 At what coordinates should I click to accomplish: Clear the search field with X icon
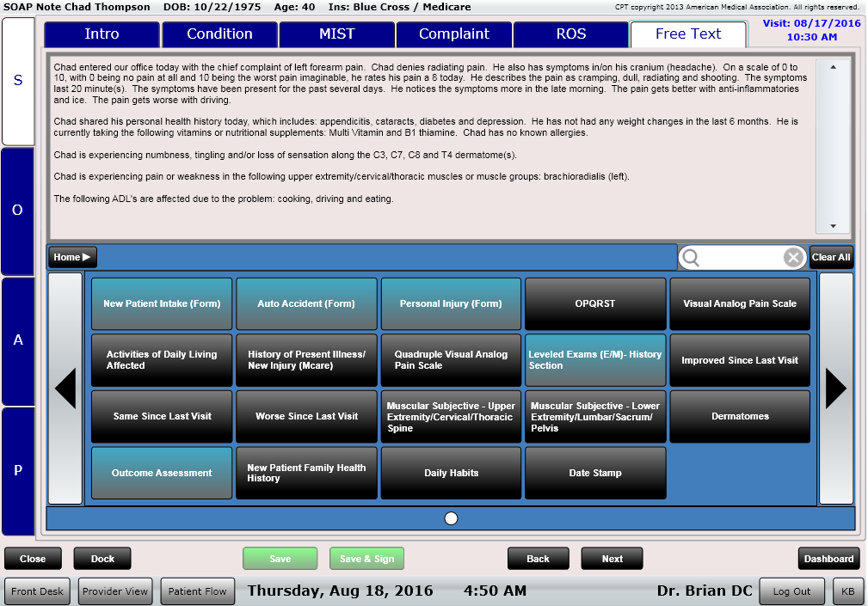click(793, 258)
